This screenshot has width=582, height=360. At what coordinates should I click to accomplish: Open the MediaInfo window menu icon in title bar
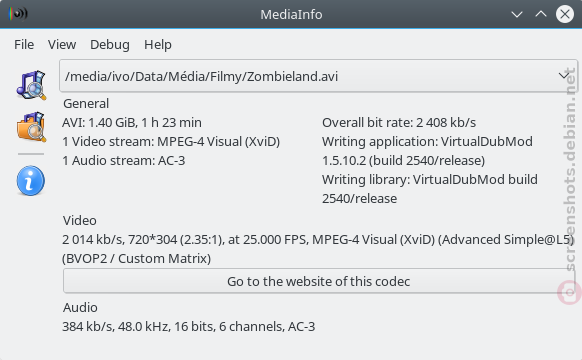point(19,14)
